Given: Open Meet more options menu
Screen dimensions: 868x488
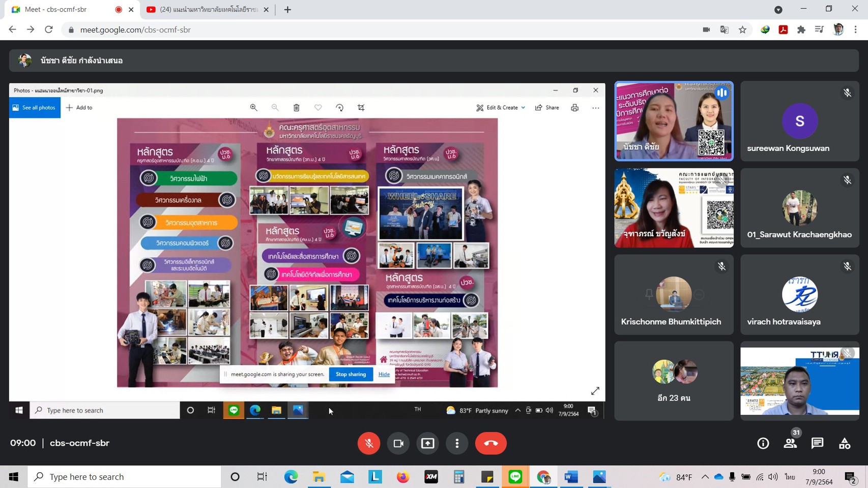Looking at the screenshot, I should tap(457, 443).
